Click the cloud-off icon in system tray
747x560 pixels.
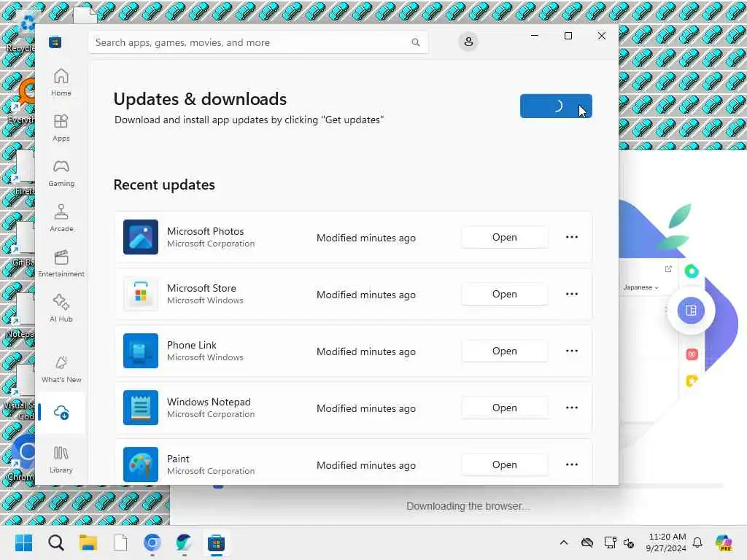pyautogui.click(x=587, y=542)
